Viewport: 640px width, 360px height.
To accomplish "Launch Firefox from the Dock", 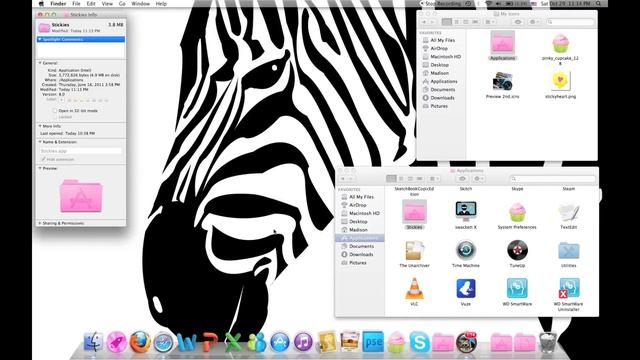I will [140, 342].
